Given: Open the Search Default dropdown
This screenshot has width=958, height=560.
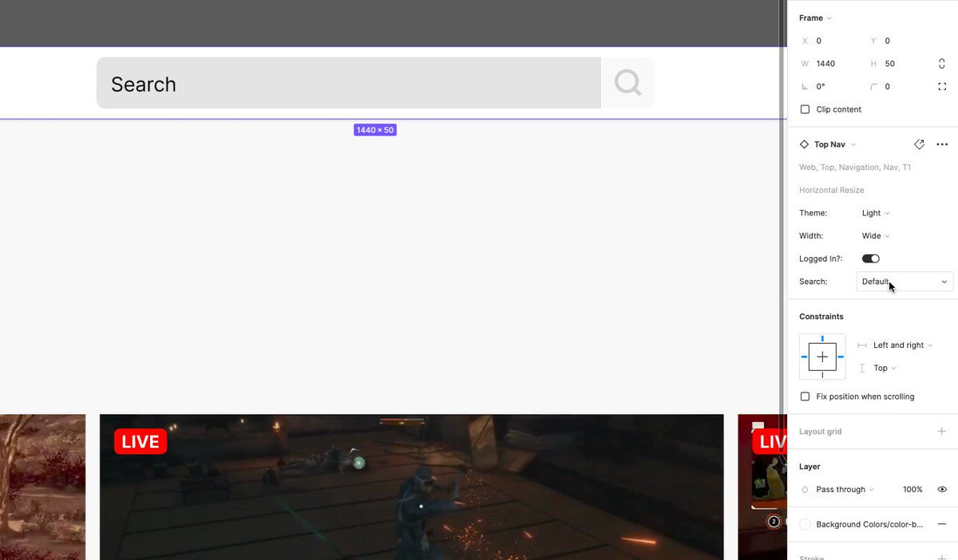Looking at the screenshot, I should tap(905, 282).
